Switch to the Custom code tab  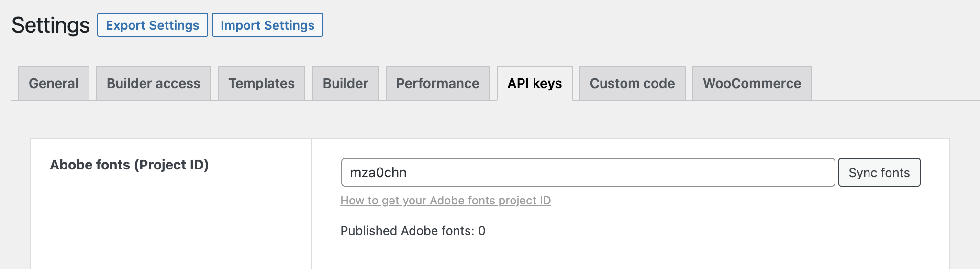coord(632,83)
